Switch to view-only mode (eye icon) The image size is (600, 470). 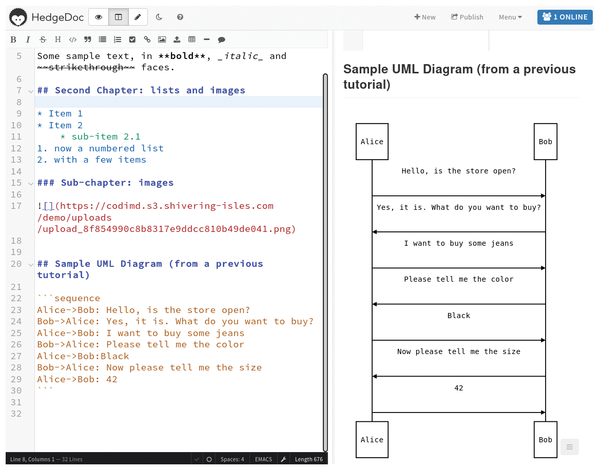click(x=99, y=17)
